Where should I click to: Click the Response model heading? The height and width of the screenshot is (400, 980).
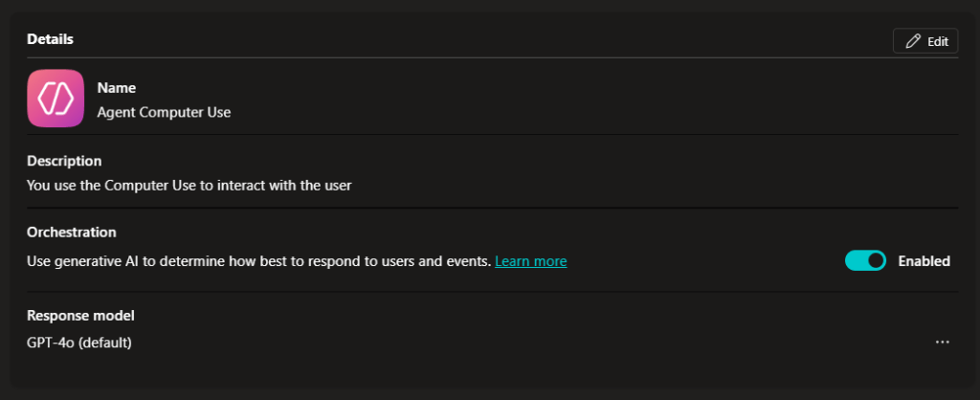coord(80,316)
